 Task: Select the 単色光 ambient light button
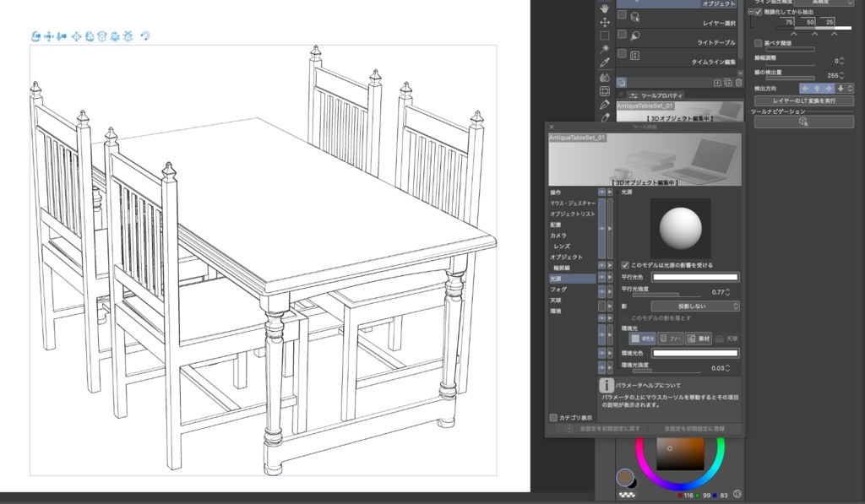(x=643, y=339)
